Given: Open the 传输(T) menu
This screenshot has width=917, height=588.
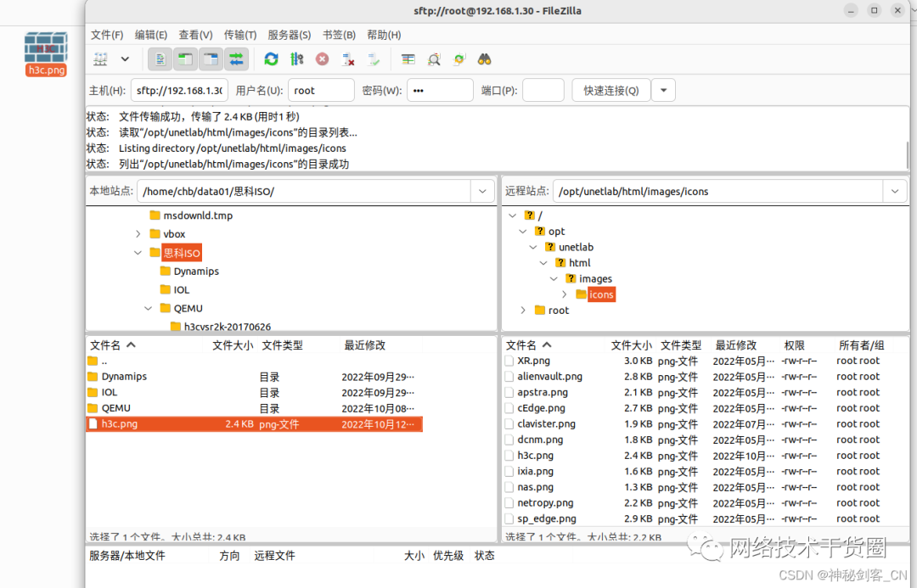Looking at the screenshot, I should click(240, 35).
